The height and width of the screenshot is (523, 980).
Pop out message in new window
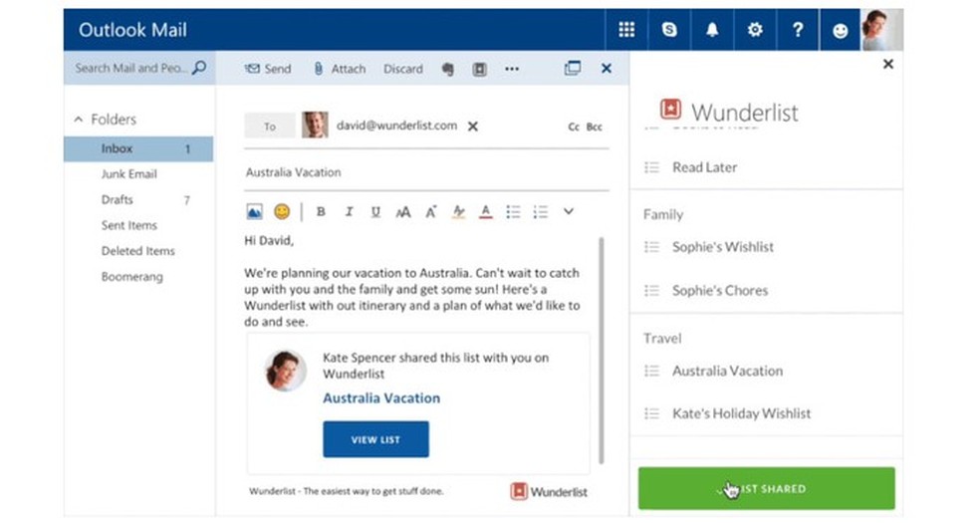pyautogui.click(x=572, y=68)
